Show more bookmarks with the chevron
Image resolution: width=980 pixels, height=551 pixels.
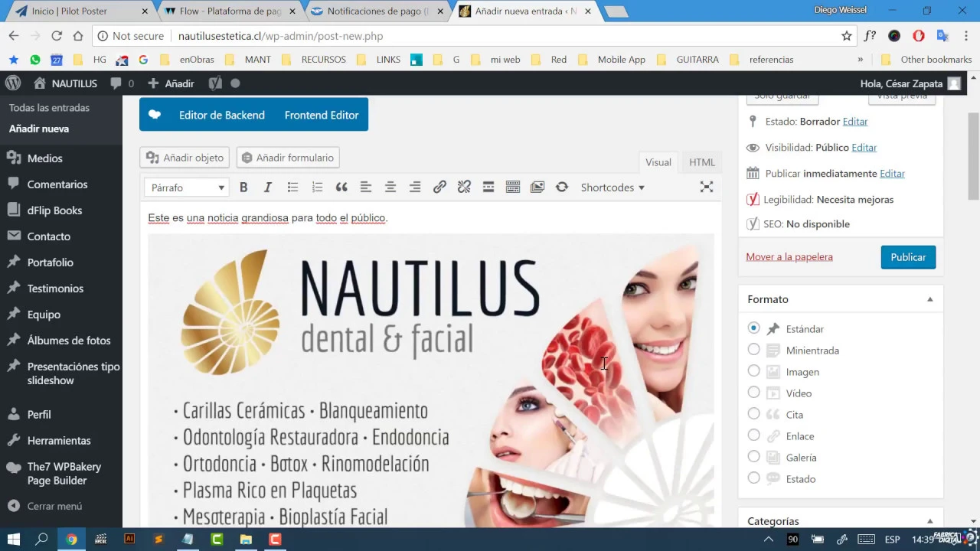point(861,60)
